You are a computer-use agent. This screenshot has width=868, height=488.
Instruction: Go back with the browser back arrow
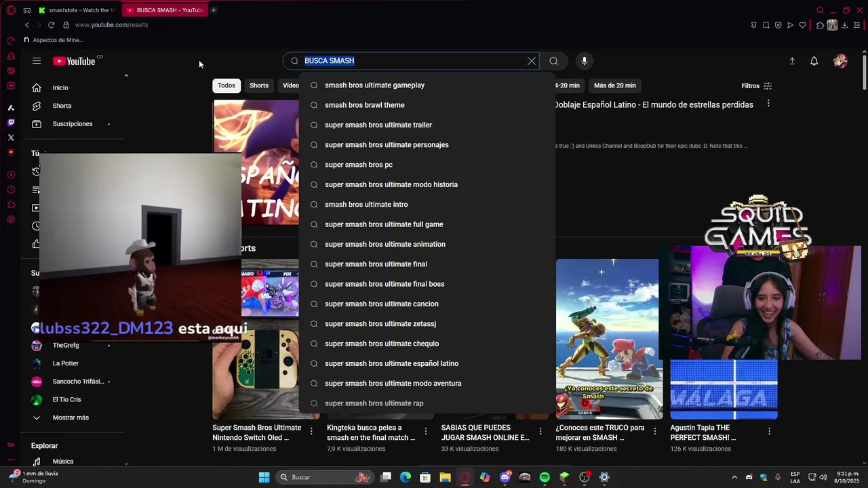pos(27,25)
